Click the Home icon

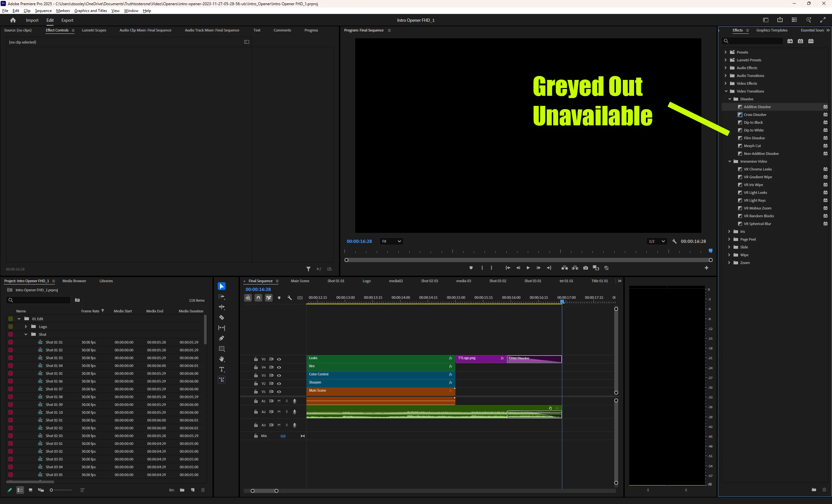point(13,20)
